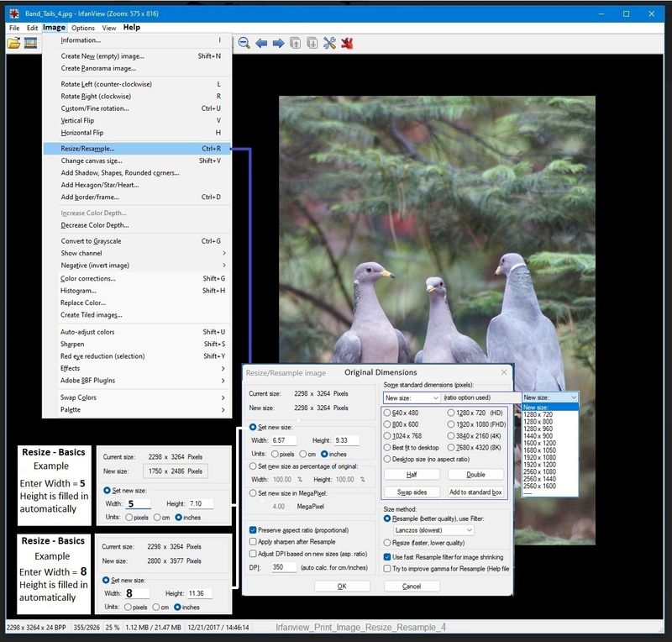This screenshot has width=672, height=642.
Task: Click the Height field showing 9.33
Action: 346,440
